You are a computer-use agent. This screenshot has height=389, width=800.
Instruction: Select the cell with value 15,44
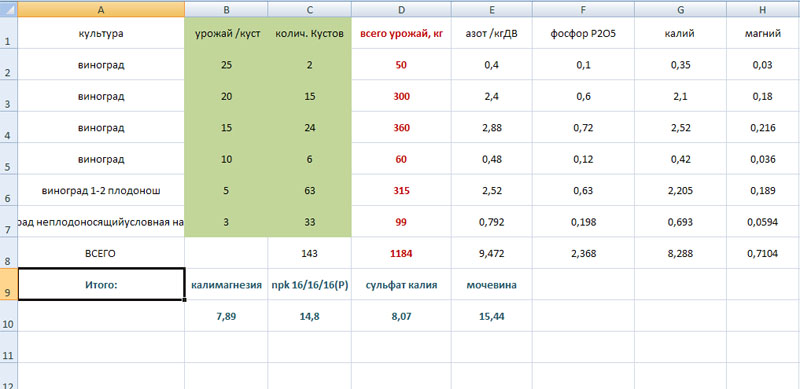tap(491, 316)
